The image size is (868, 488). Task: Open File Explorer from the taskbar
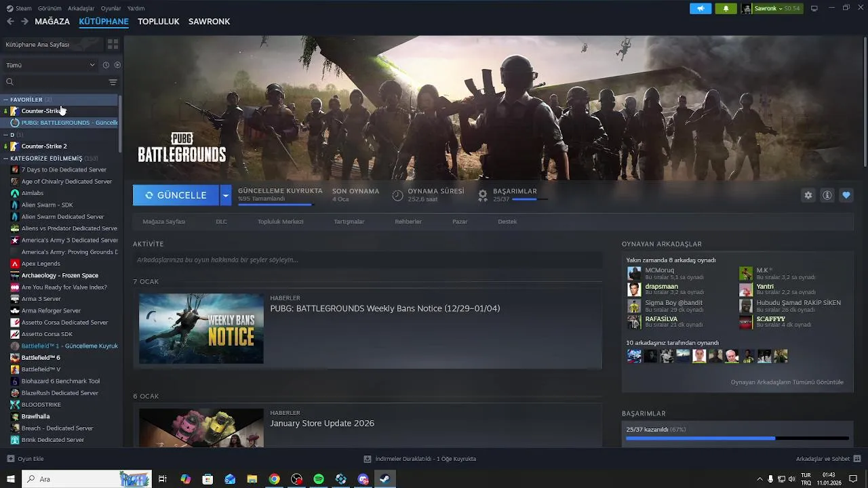[x=252, y=479]
